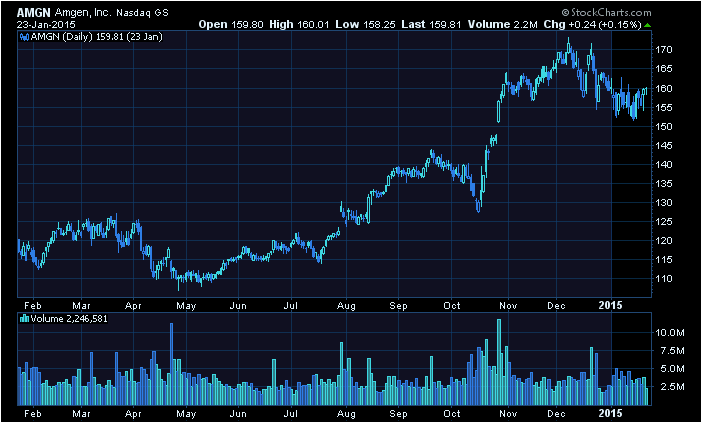Click the 'High 160.01' value
The width and height of the screenshot is (702, 423).
300,25
